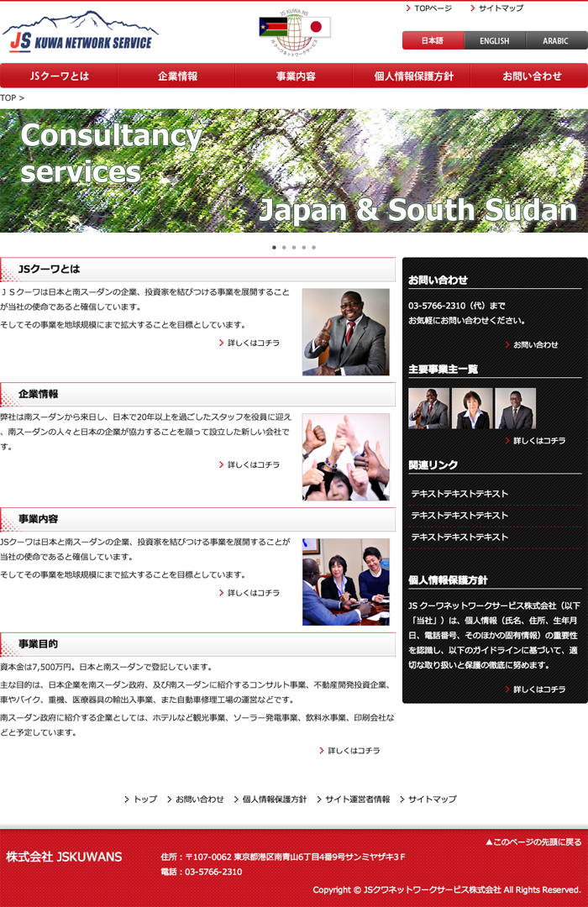Click 詳しくはコチラ under 事業目的 section
The width and height of the screenshot is (588, 907).
click(x=353, y=751)
